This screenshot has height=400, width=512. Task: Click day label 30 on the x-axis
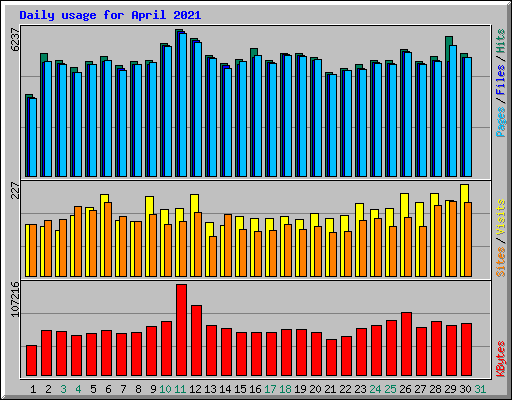465,389
